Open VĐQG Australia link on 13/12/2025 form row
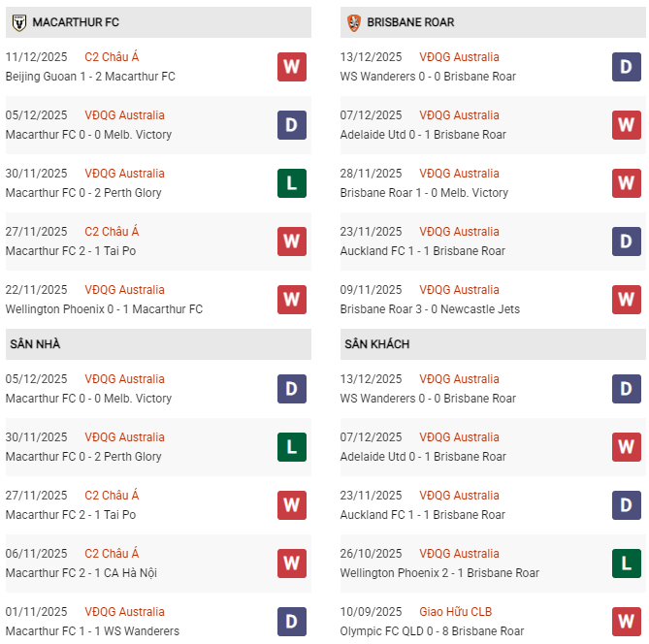 tap(459, 57)
